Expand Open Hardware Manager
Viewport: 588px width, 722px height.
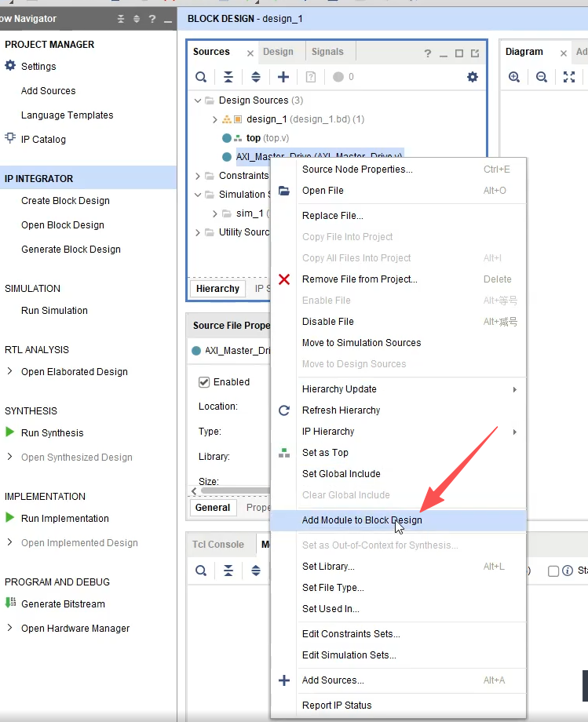9,628
